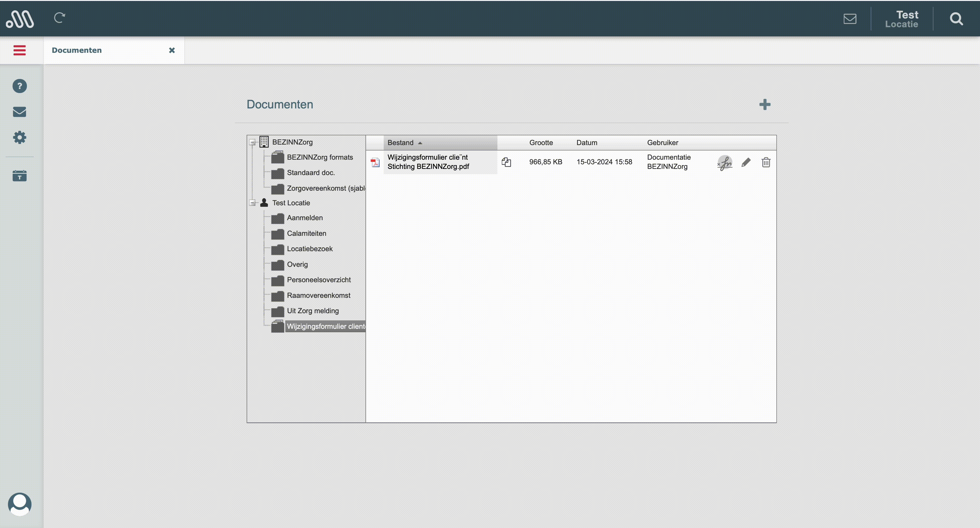980x528 pixels.
Task: Collapse the Test Locatie tree node
Action: coord(252,203)
